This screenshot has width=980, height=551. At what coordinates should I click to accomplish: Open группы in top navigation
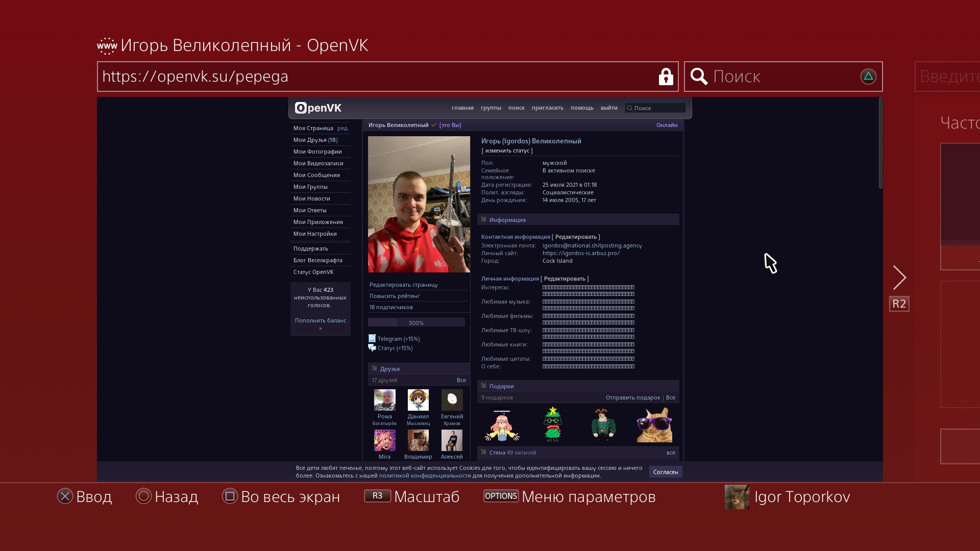point(491,108)
